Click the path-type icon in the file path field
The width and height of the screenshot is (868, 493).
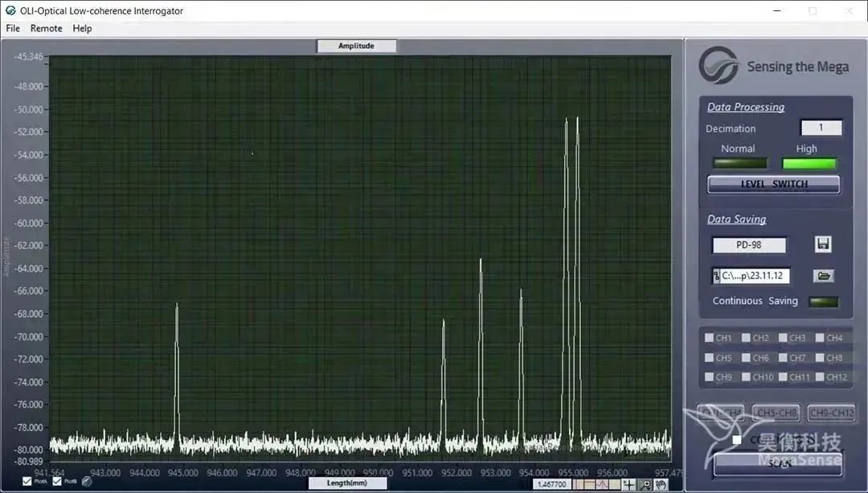pos(716,277)
